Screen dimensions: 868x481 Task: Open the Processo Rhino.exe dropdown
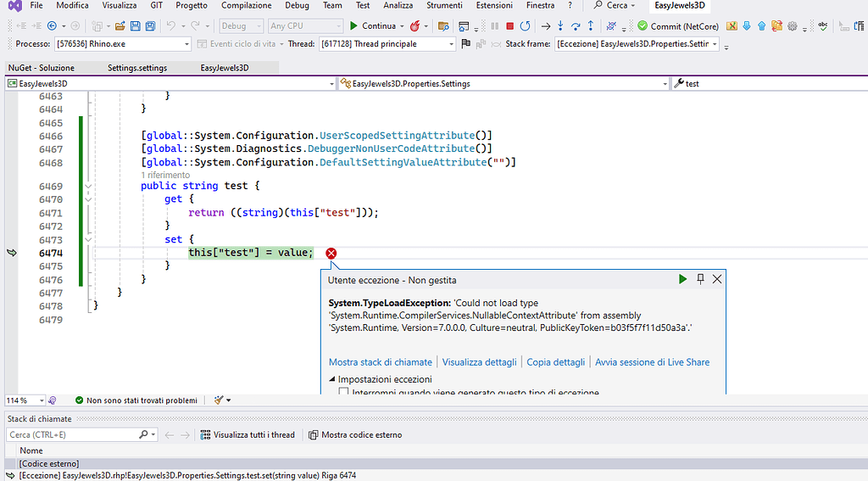[186, 44]
